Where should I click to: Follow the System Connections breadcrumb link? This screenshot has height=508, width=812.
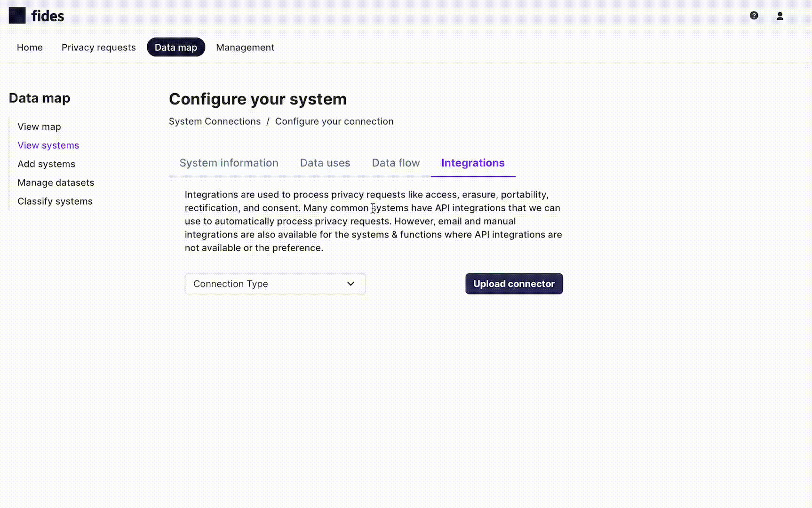point(215,121)
